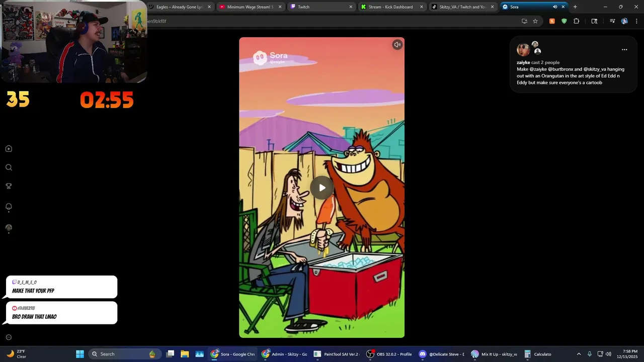Bookmark this page with star icon
The height and width of the screenshot is (362, 644).
(x=535, y=21)
